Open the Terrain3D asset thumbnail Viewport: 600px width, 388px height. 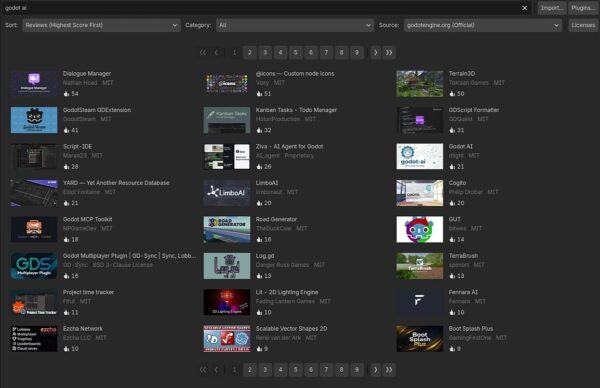point(420,84)
